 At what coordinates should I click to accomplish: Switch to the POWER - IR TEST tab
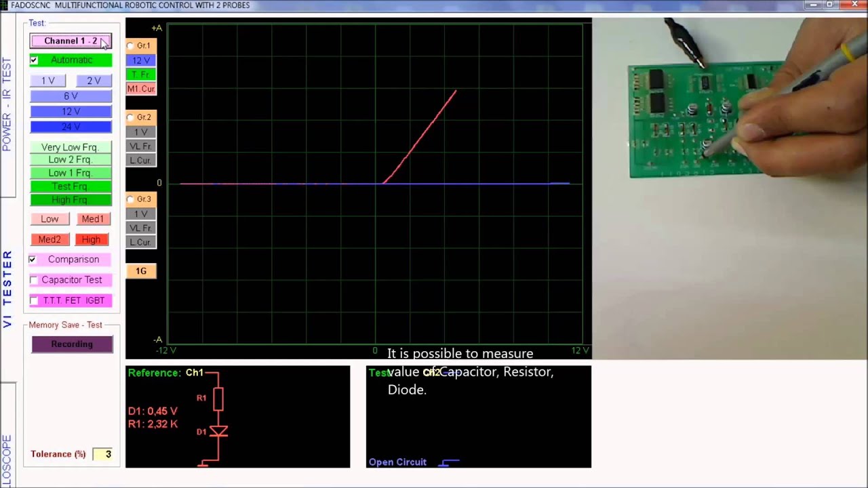coord(7,105)
